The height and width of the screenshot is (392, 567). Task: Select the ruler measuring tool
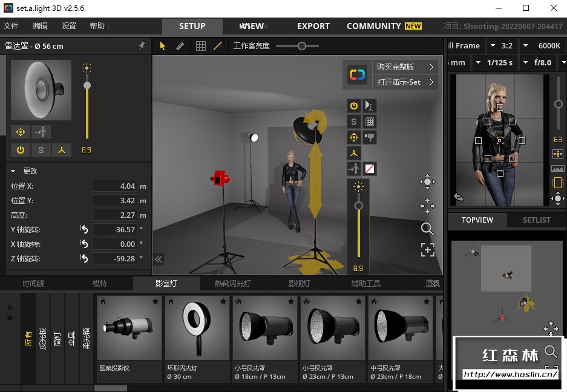180,46
